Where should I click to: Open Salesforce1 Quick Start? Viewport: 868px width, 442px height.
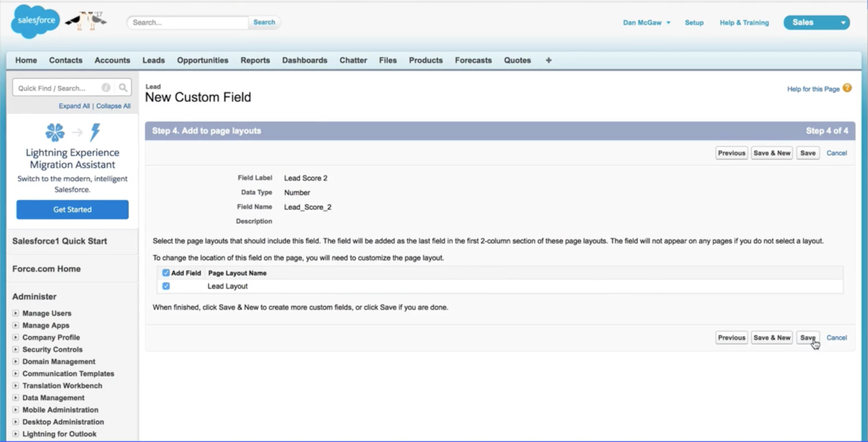pyautogui.click(x=60, y=241)
